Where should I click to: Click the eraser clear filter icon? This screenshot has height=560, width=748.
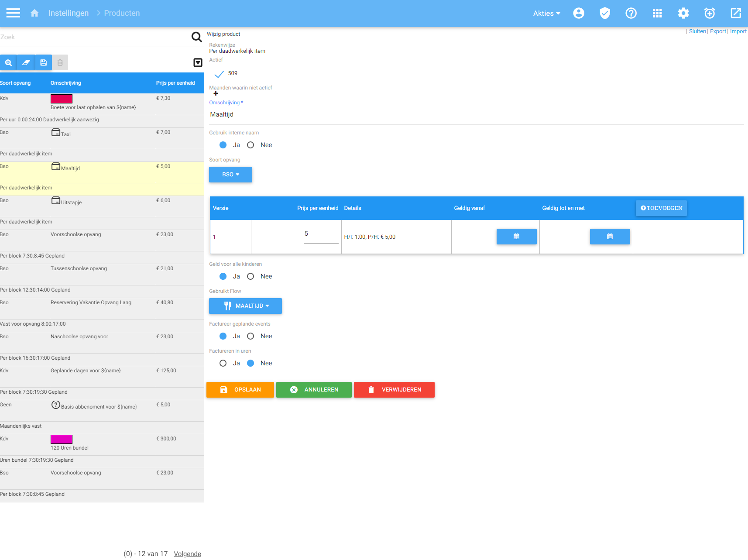pos(26,62)
